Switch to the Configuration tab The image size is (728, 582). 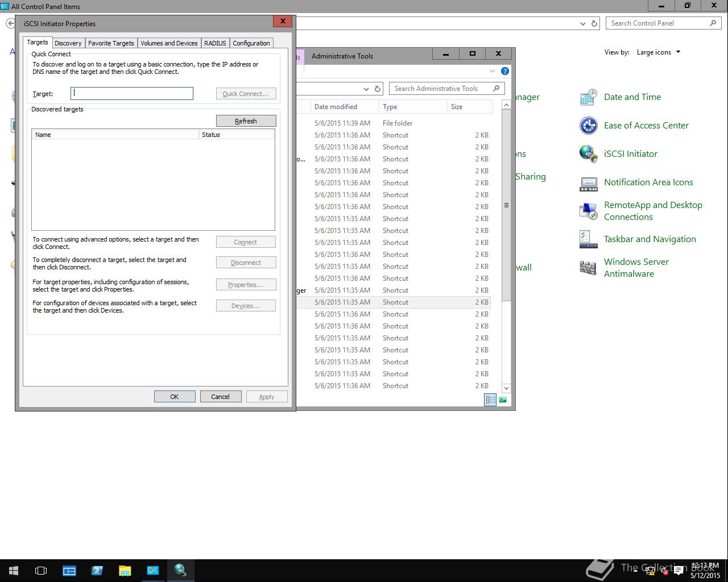coord(251,43)
